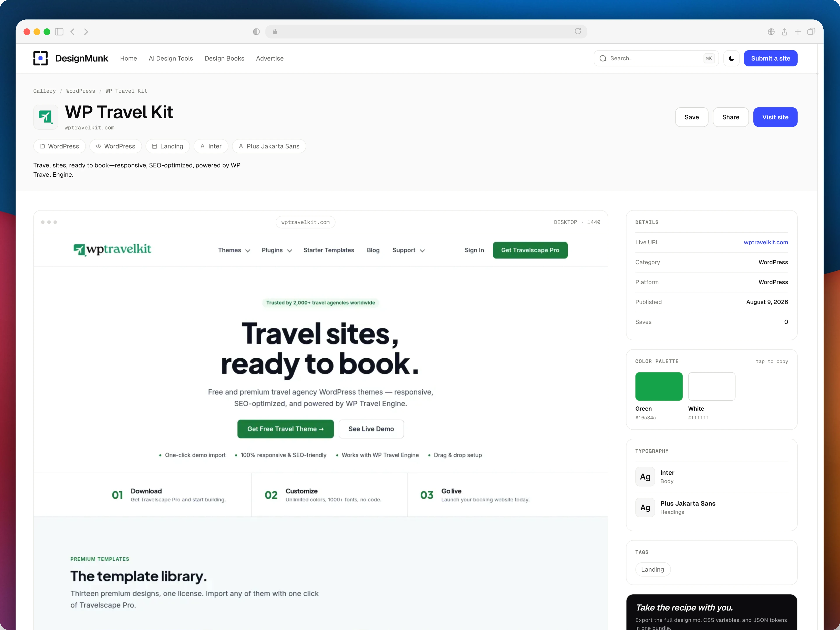Viewport: 840px width, 630px height.
Task: Click the 'The template library.' heading
Action: tap(139, 576)
